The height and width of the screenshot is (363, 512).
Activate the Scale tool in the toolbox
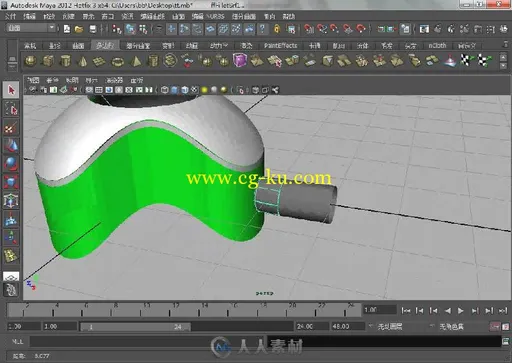point(11,182)
